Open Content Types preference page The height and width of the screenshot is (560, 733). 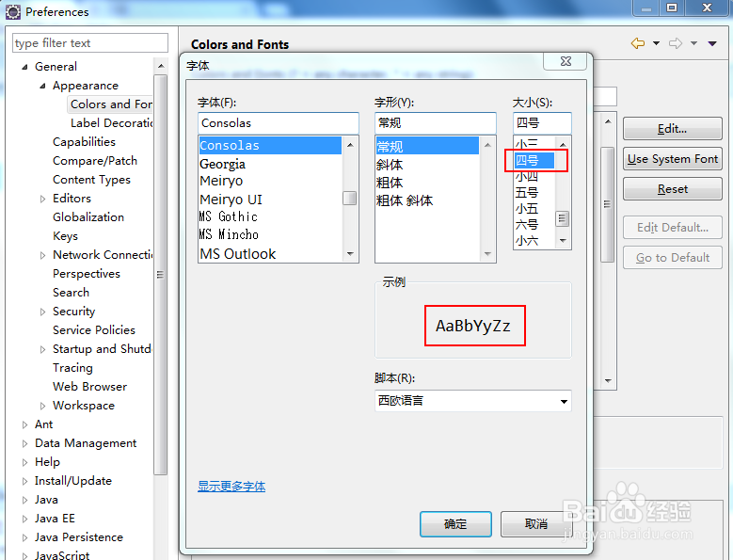pyautogui.click(x=91, y=180)
